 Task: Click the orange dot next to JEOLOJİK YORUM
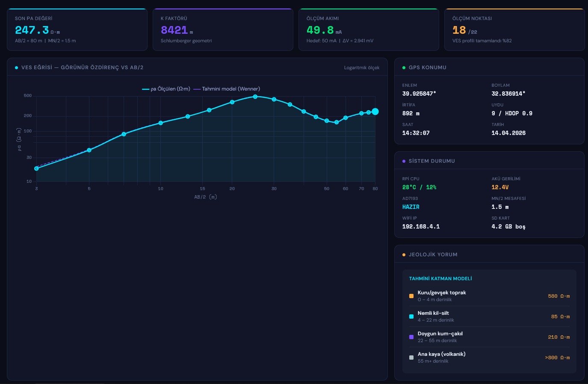coord(404,255)
